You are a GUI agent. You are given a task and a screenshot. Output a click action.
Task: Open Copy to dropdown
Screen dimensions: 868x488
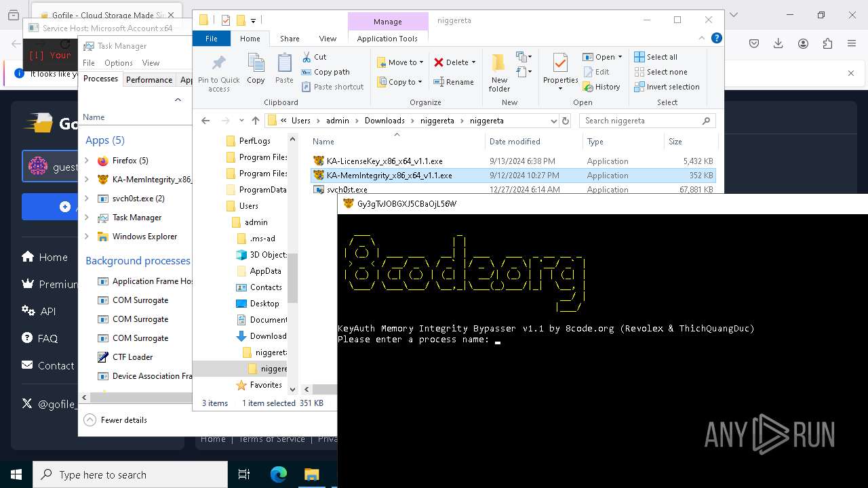tap(400, 82)
